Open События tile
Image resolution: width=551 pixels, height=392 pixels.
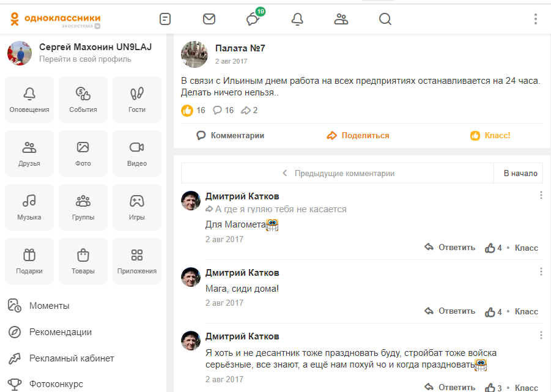point(83,100)
